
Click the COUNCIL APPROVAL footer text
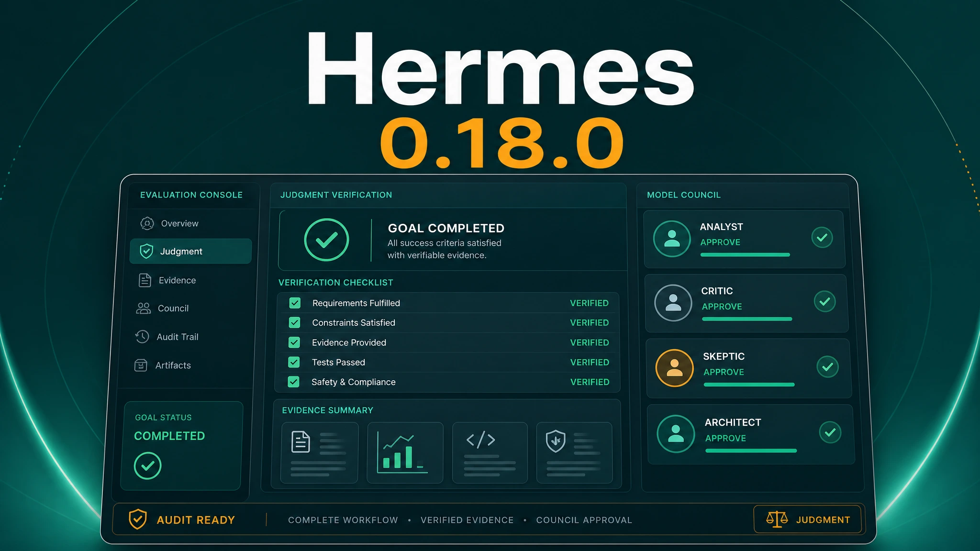(584, 520)
